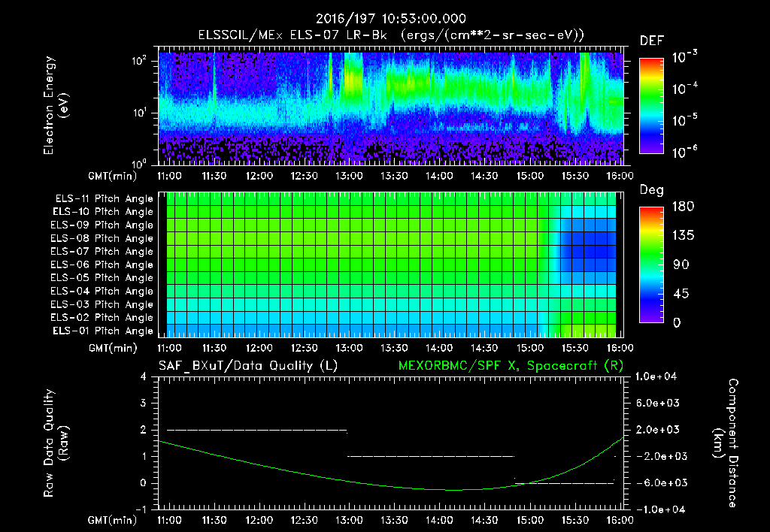Click GMT(min) label under the spectrogram
Viewport: 770px width, 532px height.
click(113, 176)
